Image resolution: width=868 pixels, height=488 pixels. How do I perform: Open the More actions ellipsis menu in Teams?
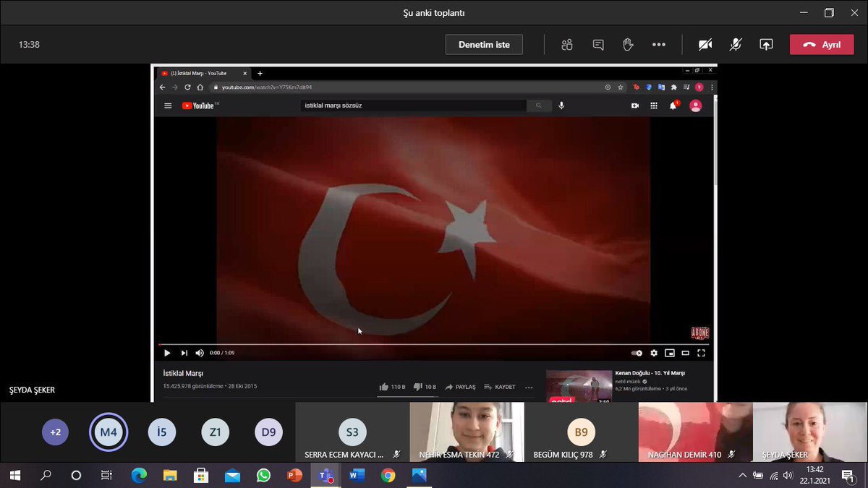(658, 45)
